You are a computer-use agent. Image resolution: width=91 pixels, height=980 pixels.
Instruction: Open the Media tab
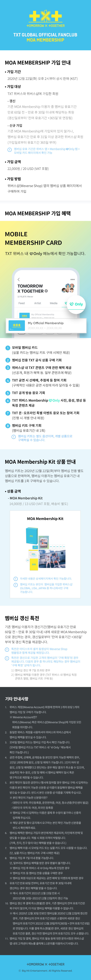[x=54, y=303]
